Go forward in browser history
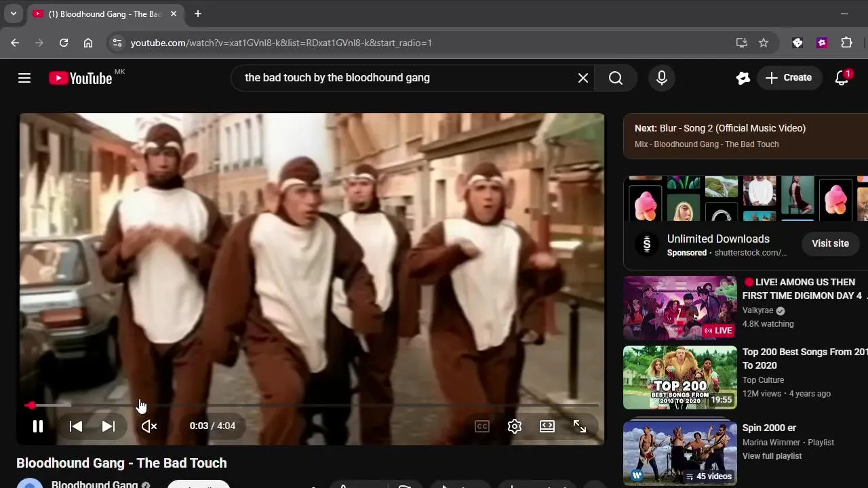868x488 pixels. (x=39, y=43)
